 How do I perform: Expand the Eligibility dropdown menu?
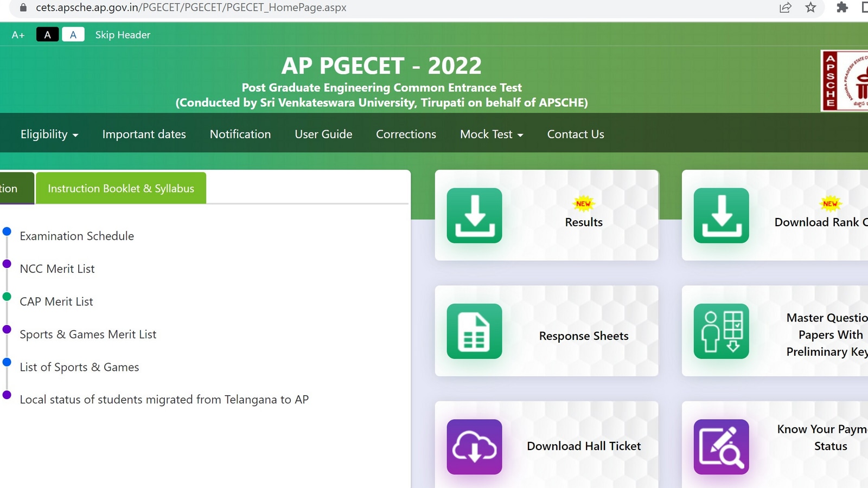tap(49, 134)
